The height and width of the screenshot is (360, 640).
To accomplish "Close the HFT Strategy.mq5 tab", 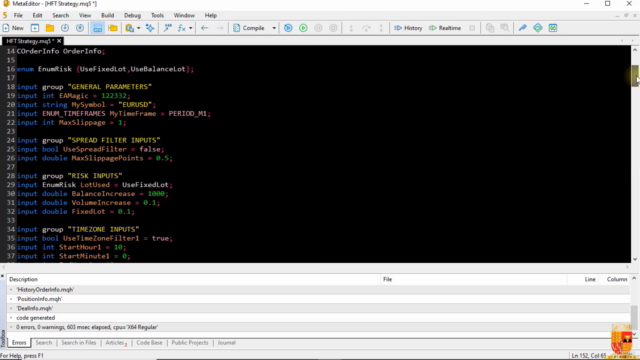I will tap(59, 41).
